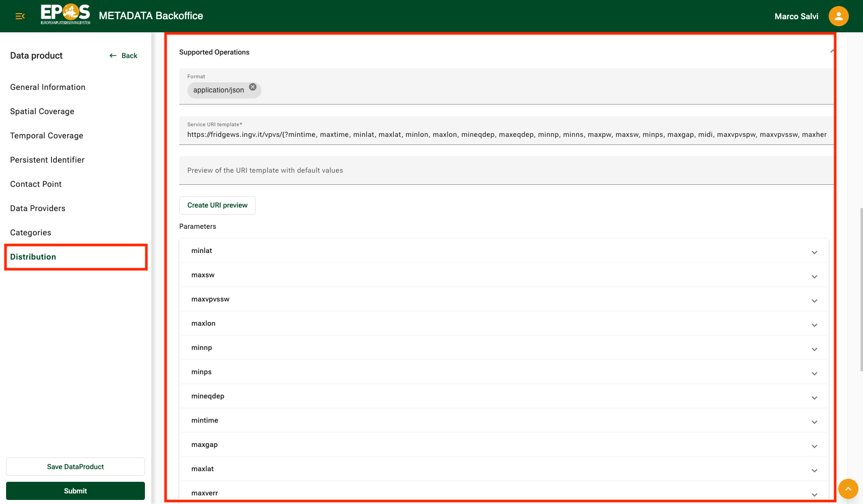Image resolution: width=863 pixels, height=504 pixels.
Task: Click the Save DataProduct button
Action: [x=75, y=467]
